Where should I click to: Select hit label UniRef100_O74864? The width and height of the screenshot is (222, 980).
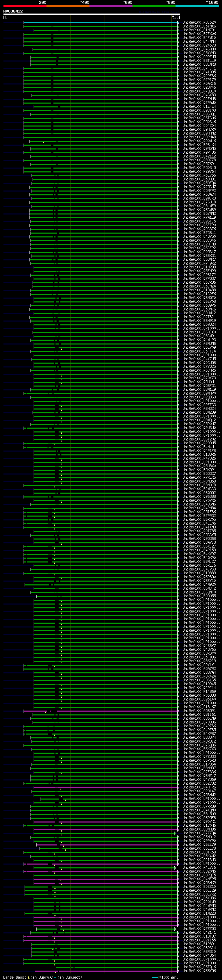tap(199, 955)
